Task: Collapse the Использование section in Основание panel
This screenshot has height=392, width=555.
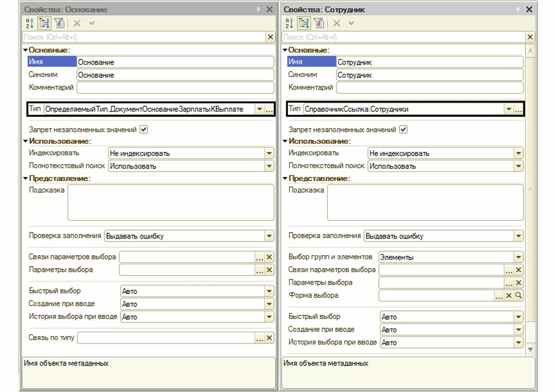Action: (x=25, y=141)
